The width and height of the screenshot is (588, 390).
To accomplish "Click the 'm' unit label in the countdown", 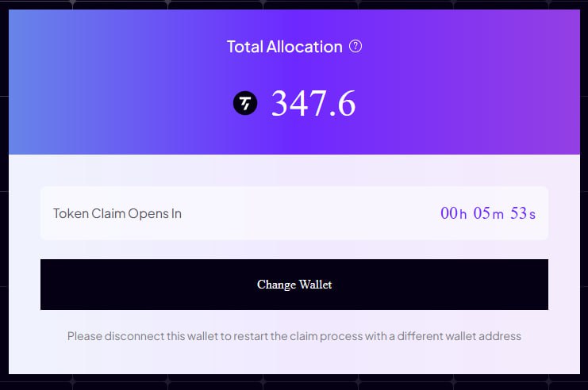I will (x=498, y=215).
